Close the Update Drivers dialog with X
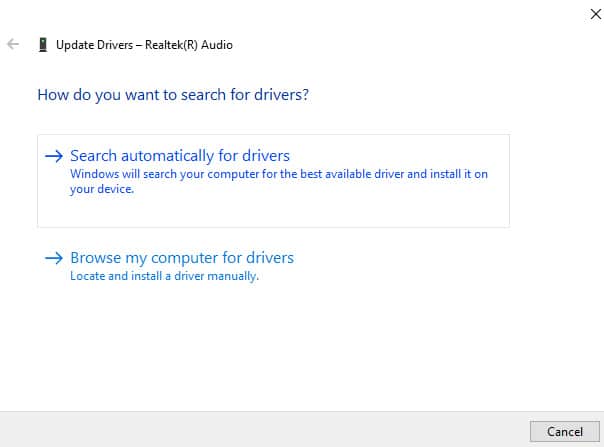This screenshot has width=604, height=447. point(583,14)
